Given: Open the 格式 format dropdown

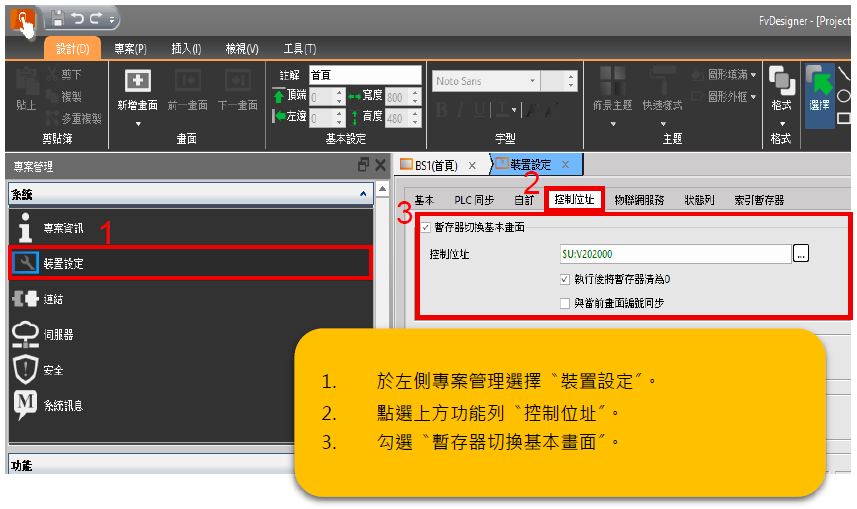Looking at the screenshot, I should [x=781, y=123].
